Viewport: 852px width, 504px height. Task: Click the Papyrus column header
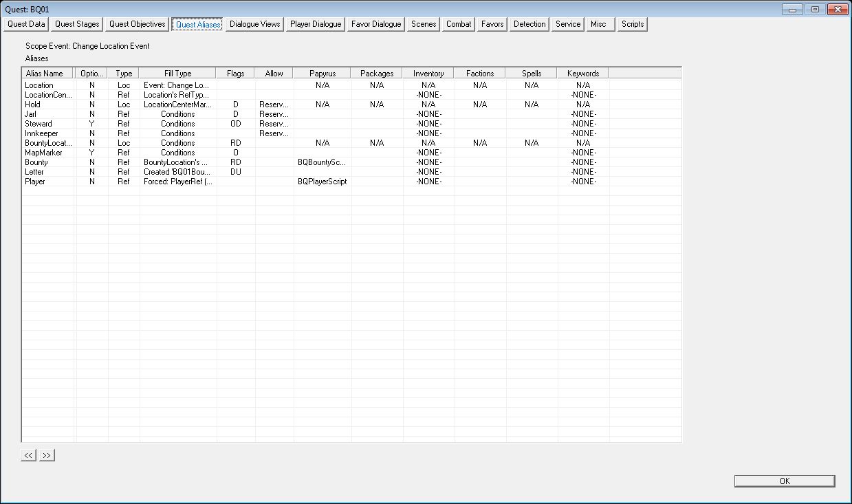tap(323, 73)
